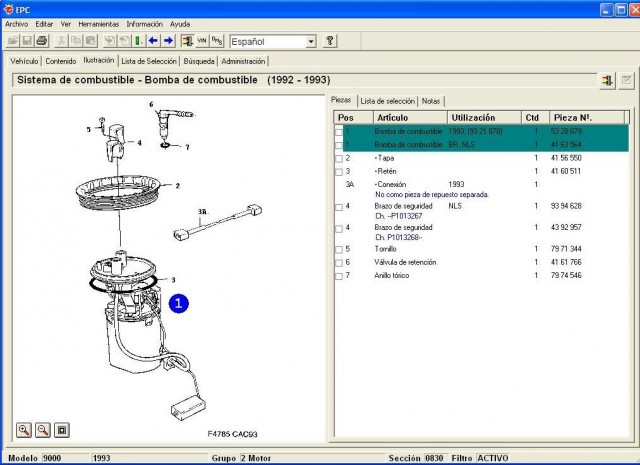This screenshot has height=465, width=640.
Task: Click part number 79 74 546
Action: 566,275
